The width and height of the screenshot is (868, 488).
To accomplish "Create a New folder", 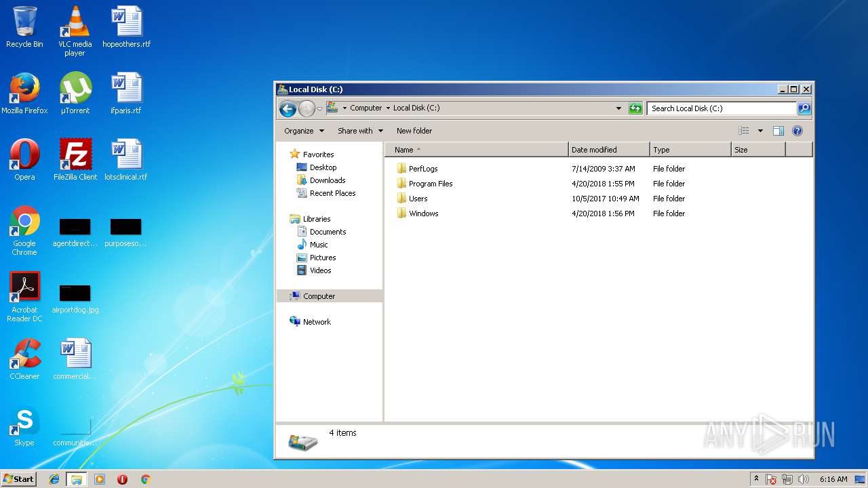I will tap(414, 131).
